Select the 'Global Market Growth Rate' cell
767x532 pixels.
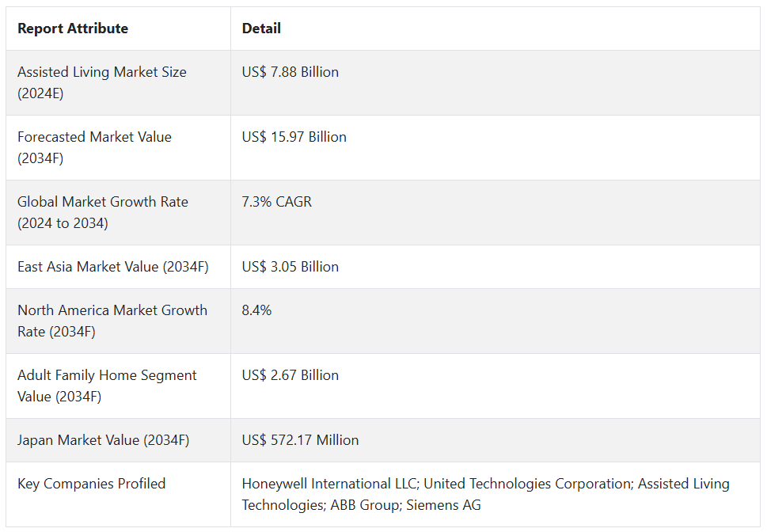click(x=103, y=212)
